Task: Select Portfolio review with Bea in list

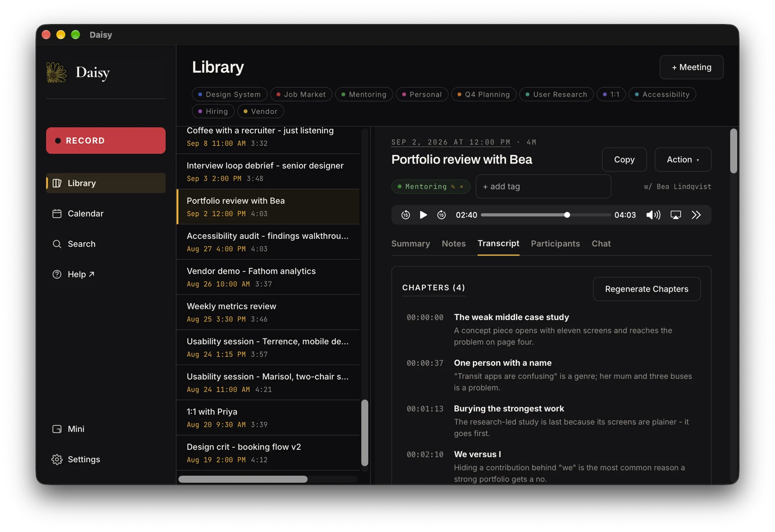Action: pyautogui.click(x=268, y=207)
